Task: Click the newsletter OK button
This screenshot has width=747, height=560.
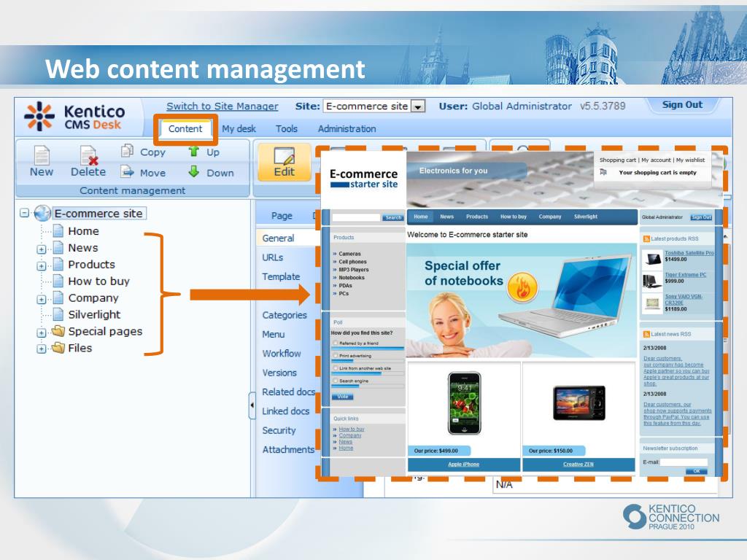Action: [x=697, y=472]
